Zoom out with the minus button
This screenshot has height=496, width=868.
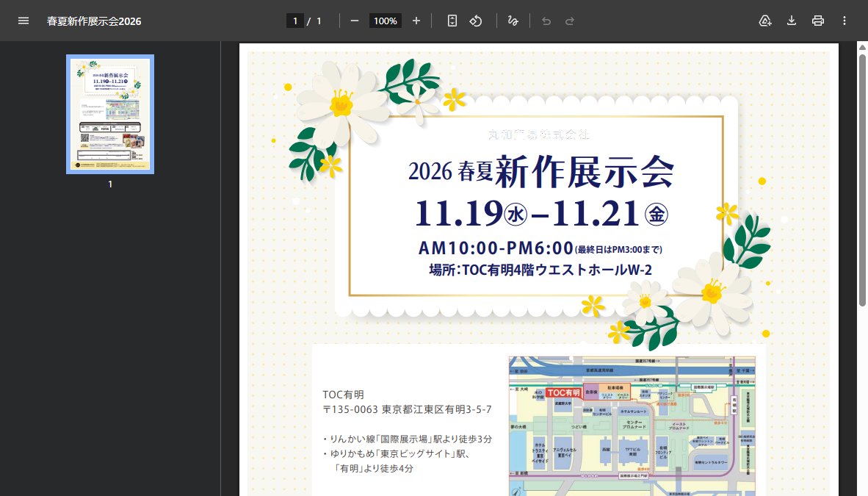point(355,21)
